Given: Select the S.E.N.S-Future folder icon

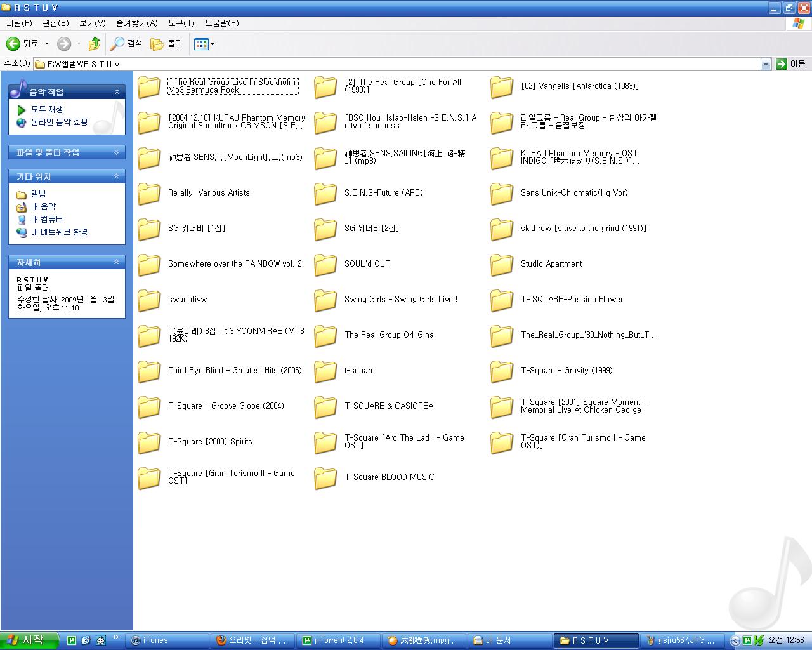Looking at the screenshot, I should coord(325,194).
